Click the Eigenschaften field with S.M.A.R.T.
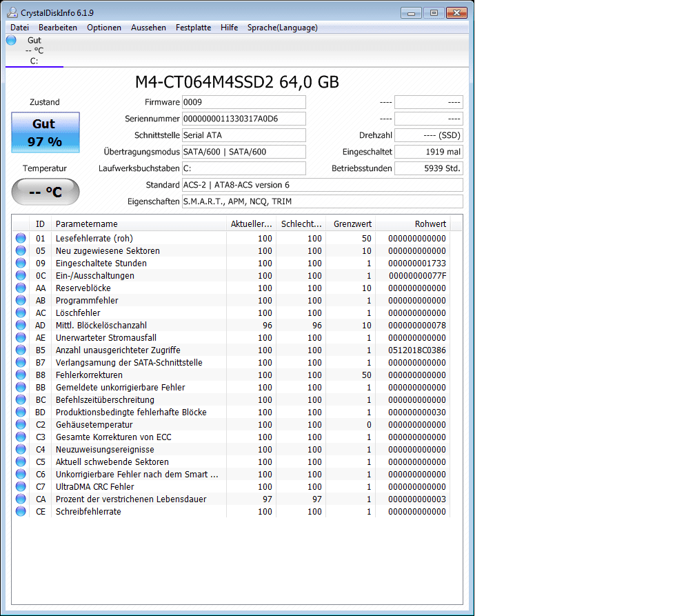 pos(323,201)
